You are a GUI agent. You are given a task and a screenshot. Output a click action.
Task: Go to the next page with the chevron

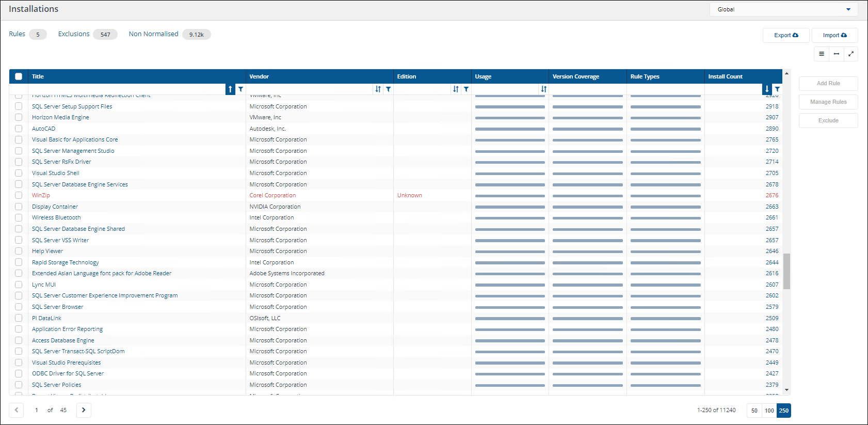pos(84,410)
